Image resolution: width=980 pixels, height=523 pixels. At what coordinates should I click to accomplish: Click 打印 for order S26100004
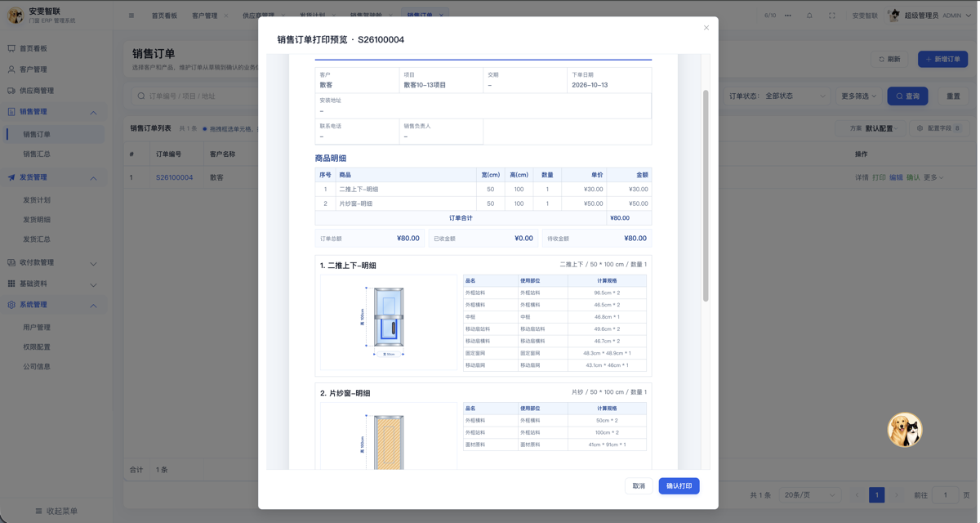(879, 177)
